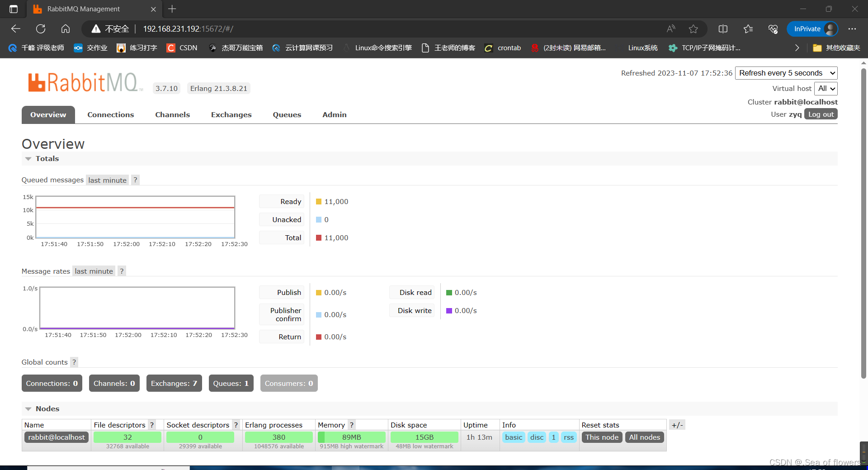Change Queued messages last minute range
The height and width of the screenshot is (470, 868).
(x=108, y=180)
